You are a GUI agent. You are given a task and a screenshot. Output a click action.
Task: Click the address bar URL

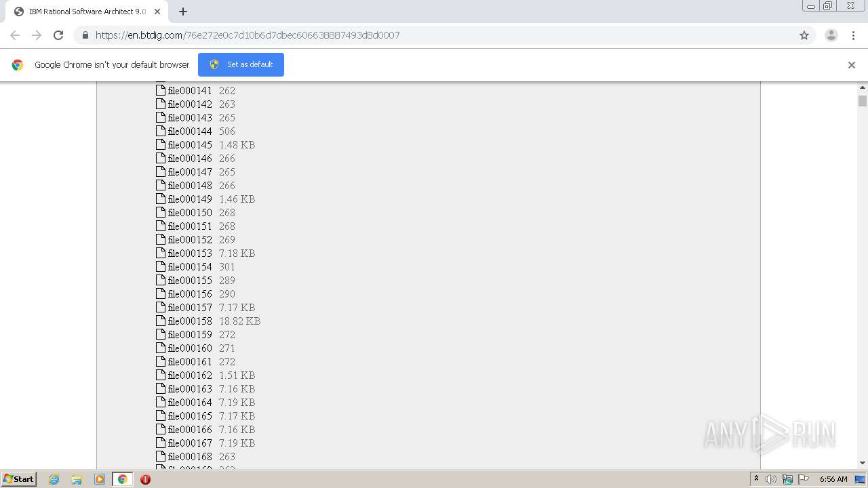(248, 35)
